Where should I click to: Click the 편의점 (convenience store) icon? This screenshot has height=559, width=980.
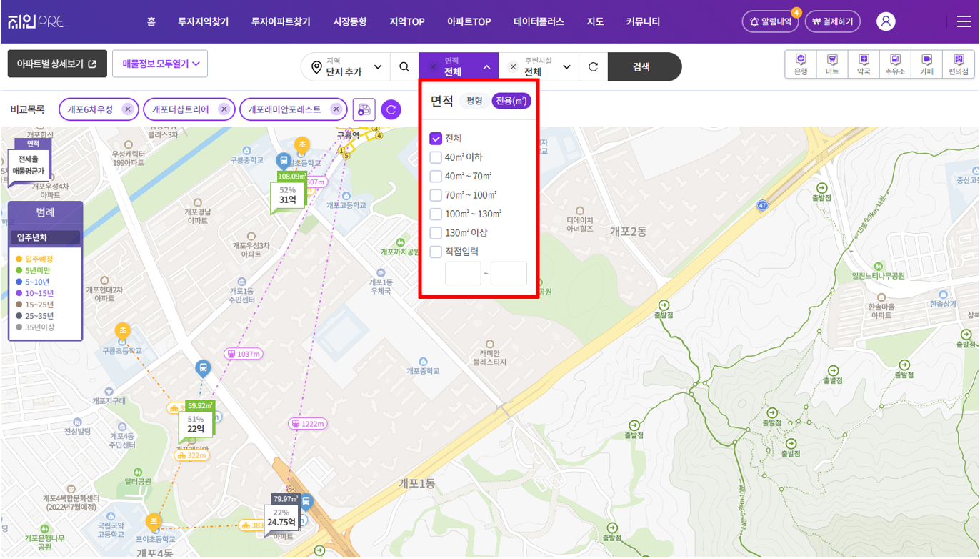(x=958, y=64)
